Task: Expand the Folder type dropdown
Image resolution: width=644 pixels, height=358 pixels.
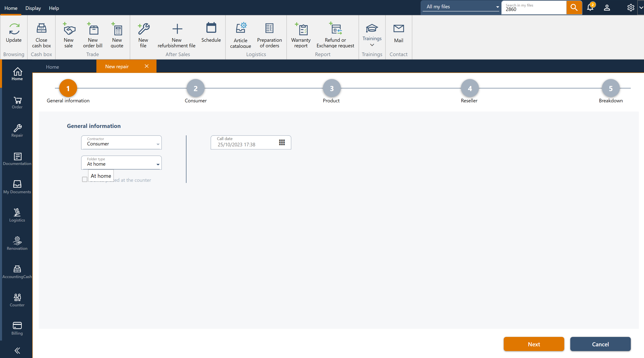Action: point(158,165)
